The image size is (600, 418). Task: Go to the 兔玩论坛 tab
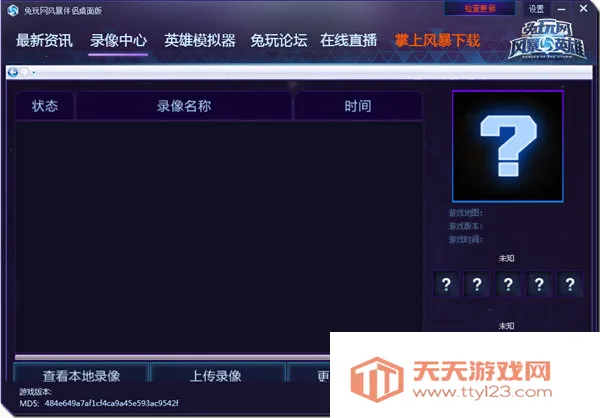[x=279, y=41]
